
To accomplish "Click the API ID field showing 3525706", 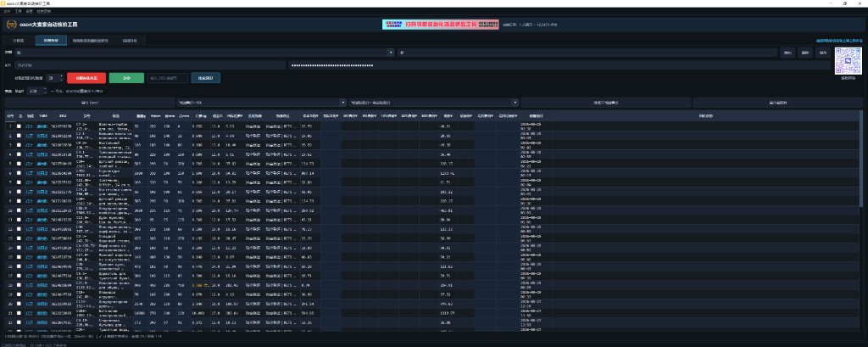I will coord(149,65).
